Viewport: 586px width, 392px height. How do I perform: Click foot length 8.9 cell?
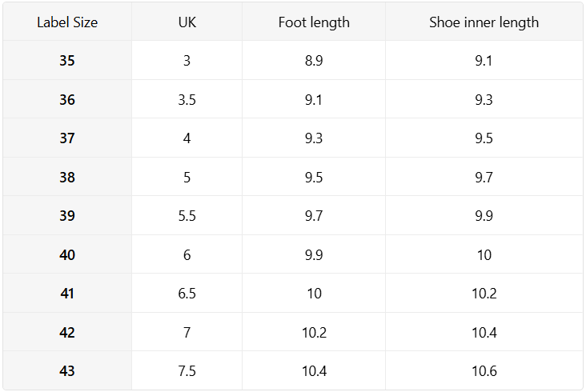point(314,61)
